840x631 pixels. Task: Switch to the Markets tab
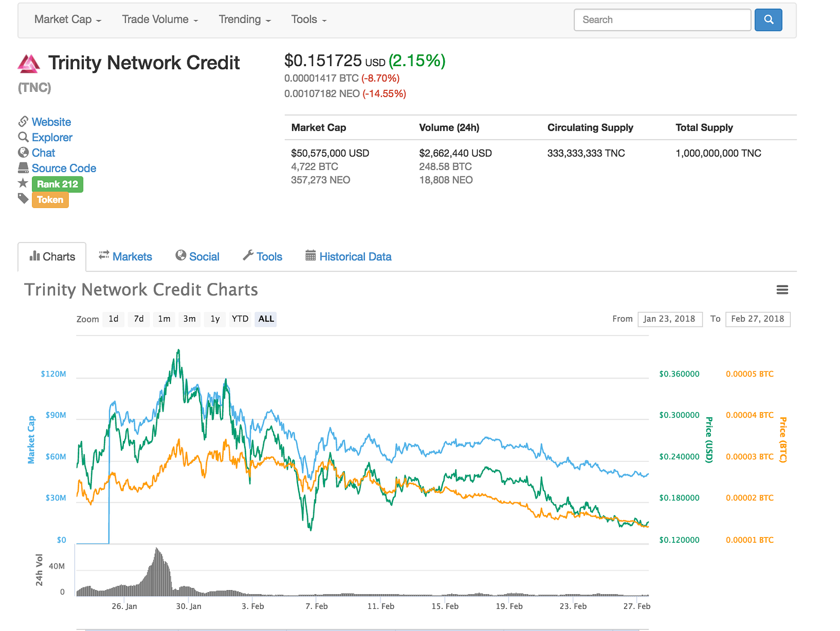pyautogui.click(x=125, y=257)
